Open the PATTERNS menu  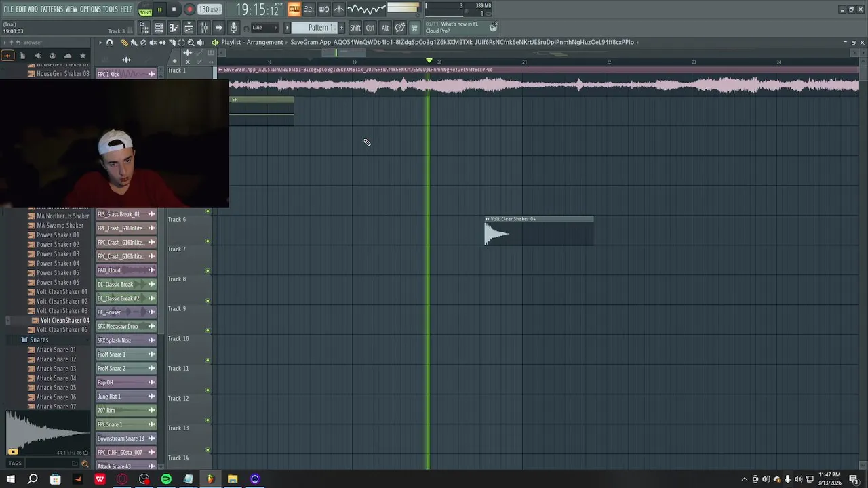click(x=52, y=9)
